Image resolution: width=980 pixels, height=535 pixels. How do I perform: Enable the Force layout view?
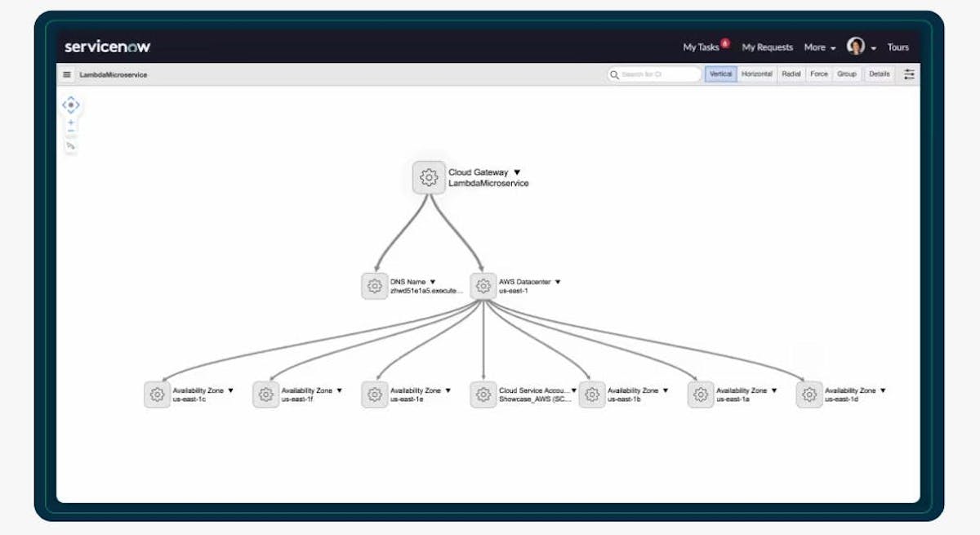pyautogui.click(x=818, y=74)
